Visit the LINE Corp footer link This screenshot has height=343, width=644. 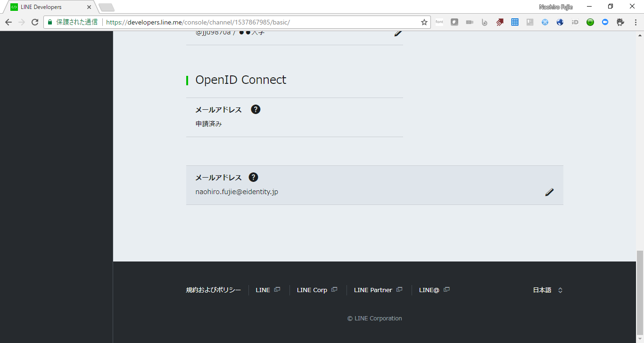coord(317,290)
